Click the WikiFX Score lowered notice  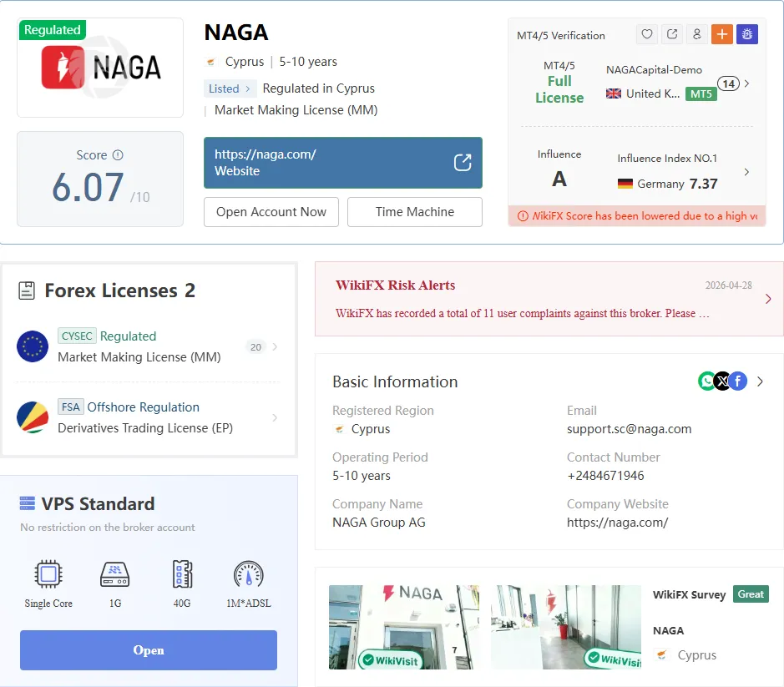coord(637,216)
